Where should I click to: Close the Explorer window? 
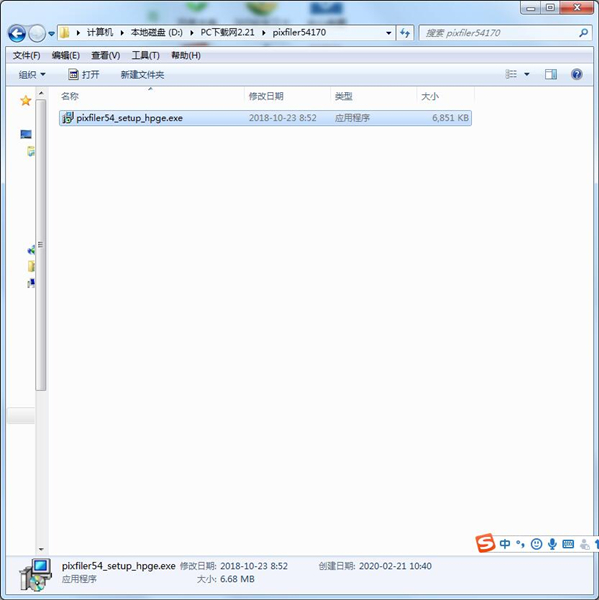pyautogui.click(x=577, y=8)
